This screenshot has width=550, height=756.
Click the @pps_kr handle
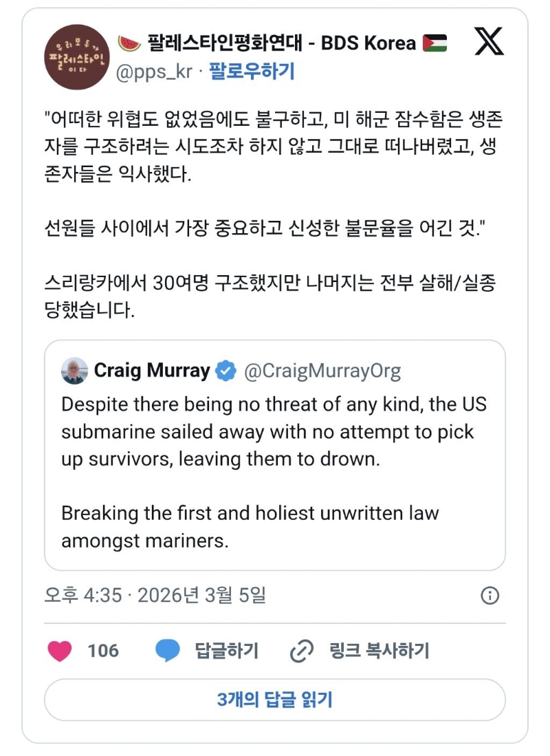(x=153, y=71)
